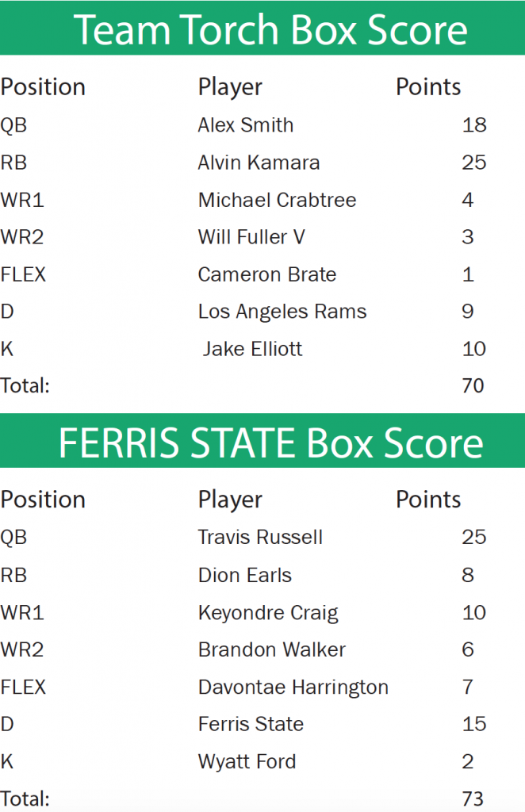Screen dimensions: 525x812
Task: Select Keyondre Craig in the WR1 row
Action: 268,613
